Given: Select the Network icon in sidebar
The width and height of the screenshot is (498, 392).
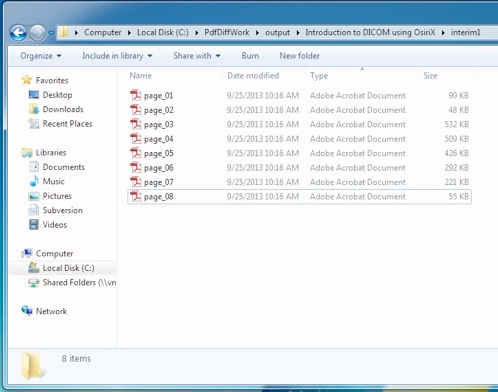Looking at the screenshot, I should coord(27,311).
